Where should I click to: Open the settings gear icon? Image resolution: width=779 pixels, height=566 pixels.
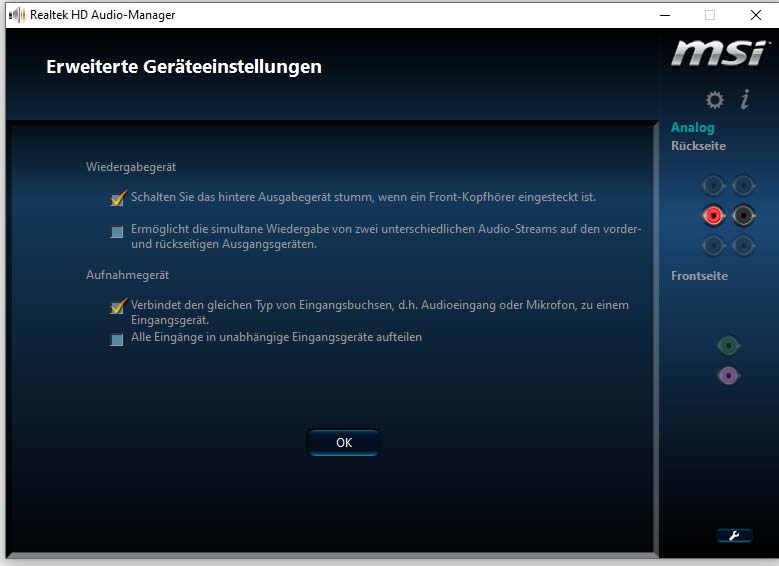coord(714,100)
